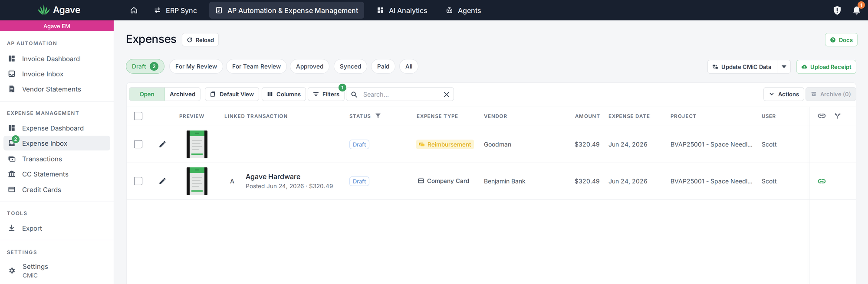Sort by the Vendor column header
The height and width of the screenshot is (284, 868).
click(495, 116)
